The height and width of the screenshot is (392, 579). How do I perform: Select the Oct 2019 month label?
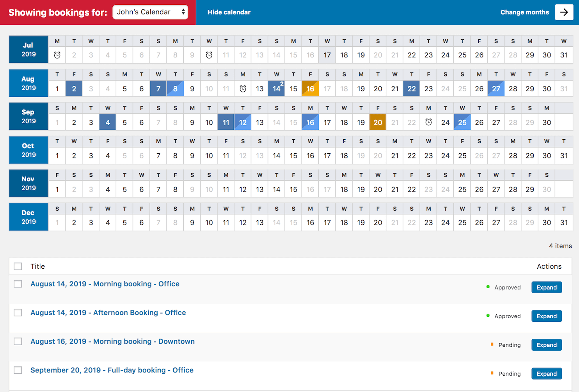tap(28, 150)
